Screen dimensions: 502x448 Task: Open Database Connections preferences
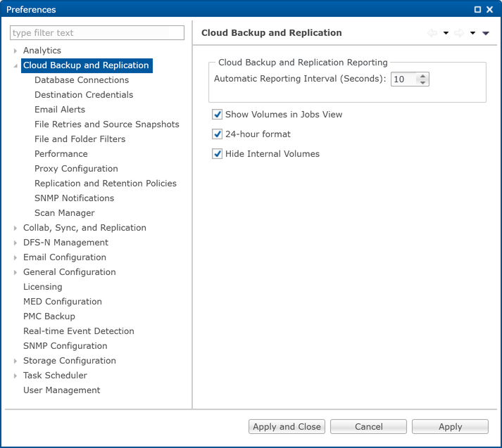(82, 80)
